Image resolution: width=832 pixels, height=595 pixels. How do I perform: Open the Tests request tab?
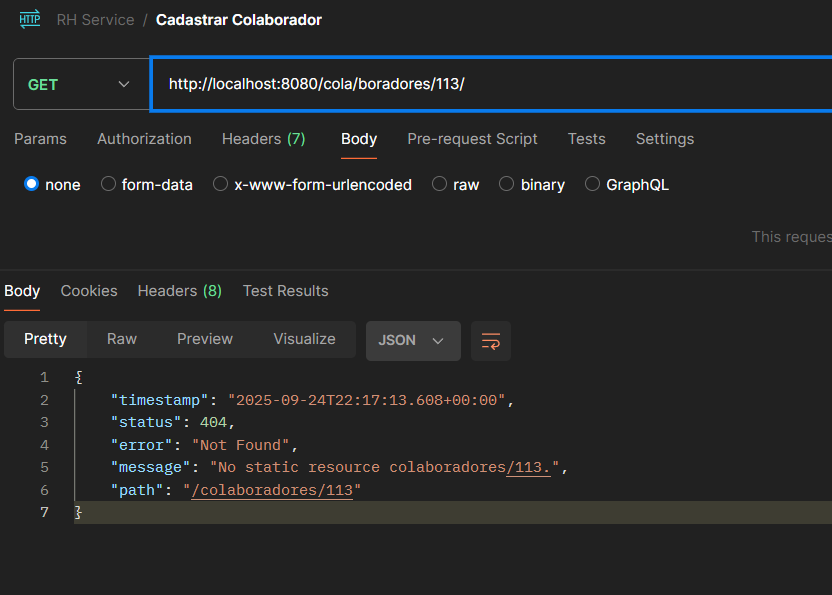click(x=587, y=139)
